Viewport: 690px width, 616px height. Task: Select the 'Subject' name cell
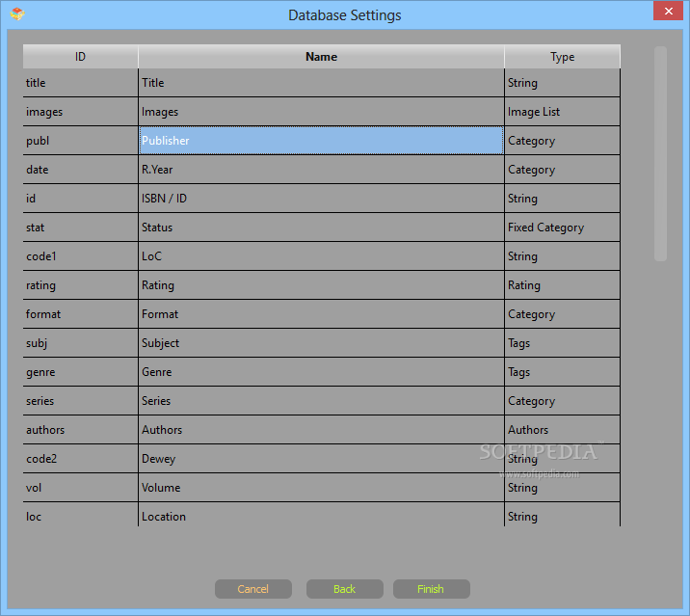coord(321,343)
